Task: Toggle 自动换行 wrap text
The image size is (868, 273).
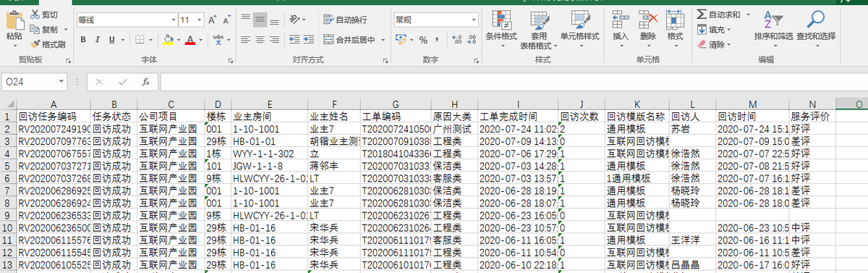Action: point(346,20)
